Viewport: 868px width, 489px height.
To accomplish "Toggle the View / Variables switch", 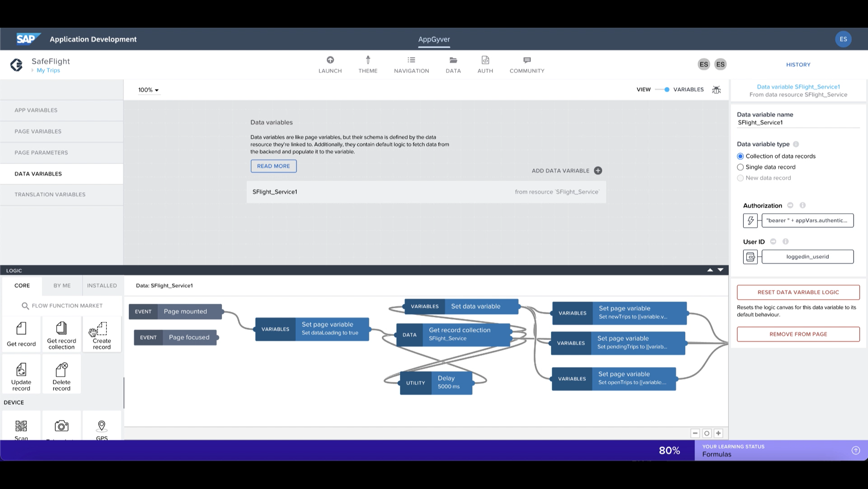I will 662,90.
